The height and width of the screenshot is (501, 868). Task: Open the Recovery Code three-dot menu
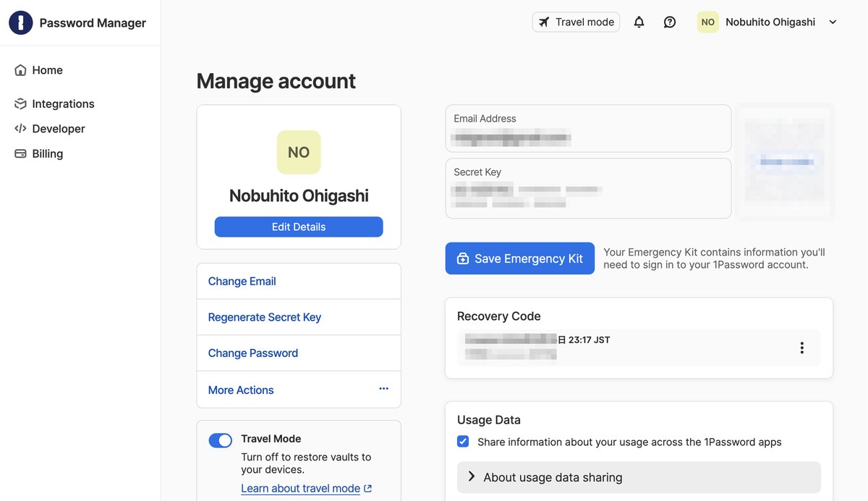[801, 348]
